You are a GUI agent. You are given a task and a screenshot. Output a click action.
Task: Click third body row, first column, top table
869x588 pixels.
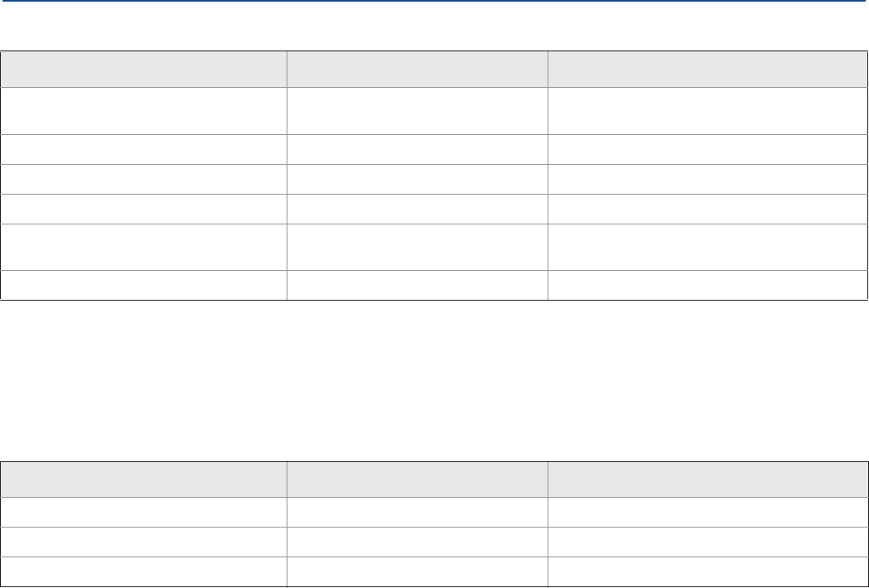pos(143,179)
